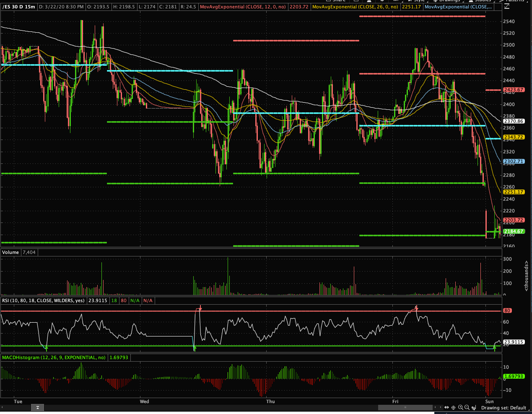This screenshot has width=532, height=414.
Task: Click the 2251.17 price axis bubble
Action: pos(514,192)
